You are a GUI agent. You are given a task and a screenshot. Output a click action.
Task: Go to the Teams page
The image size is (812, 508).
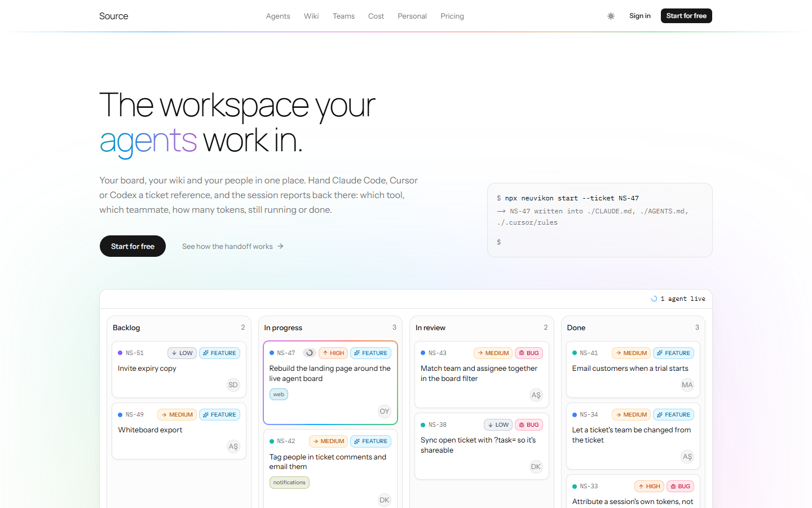click(x=343, y=16)
